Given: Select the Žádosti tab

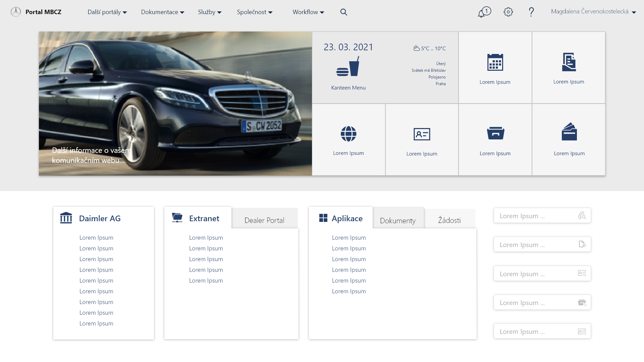Looking at the screenshot, I should tap(449, 220).
